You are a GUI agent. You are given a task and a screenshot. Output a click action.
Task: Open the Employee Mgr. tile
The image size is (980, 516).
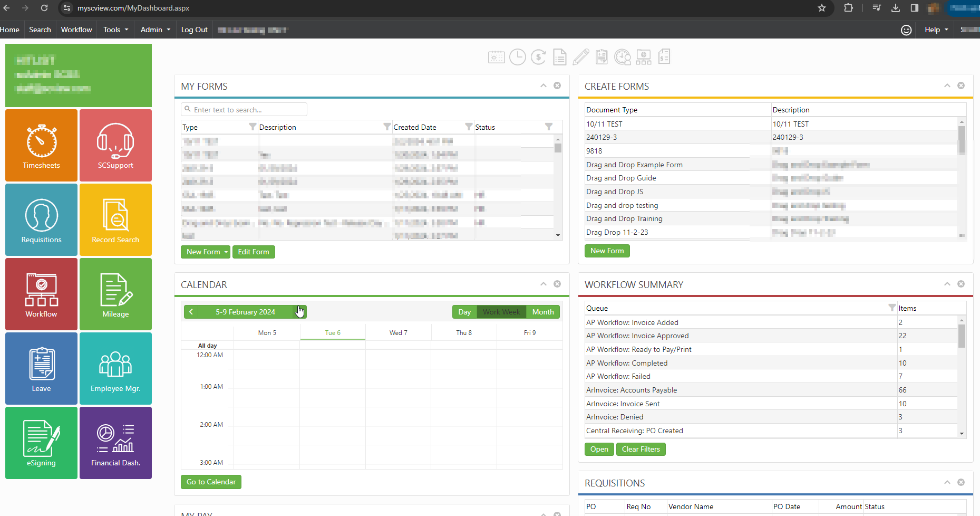point(115,368)
